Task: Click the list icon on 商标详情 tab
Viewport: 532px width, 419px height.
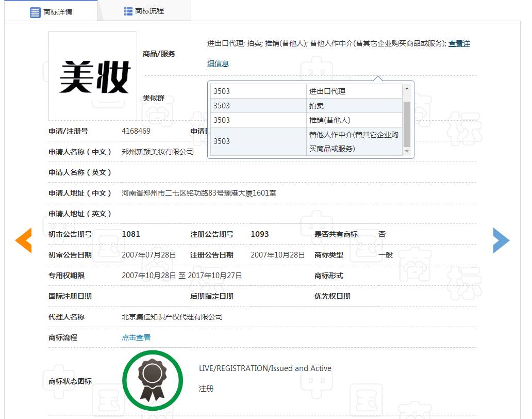Action: 35,12
